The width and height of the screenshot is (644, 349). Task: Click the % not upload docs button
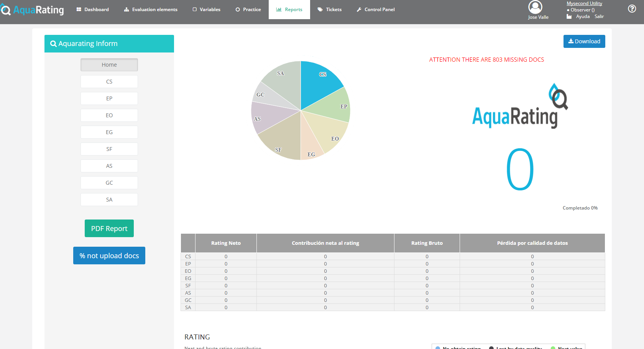(109, 256)
